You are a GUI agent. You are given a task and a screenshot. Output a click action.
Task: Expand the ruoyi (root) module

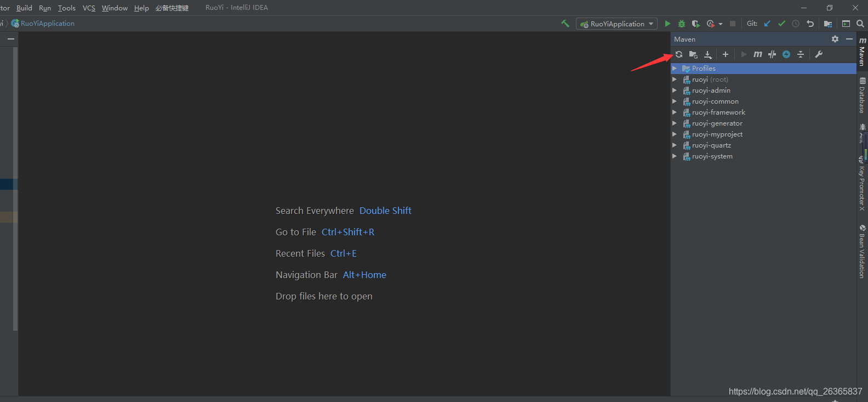[x=675, y=80]
